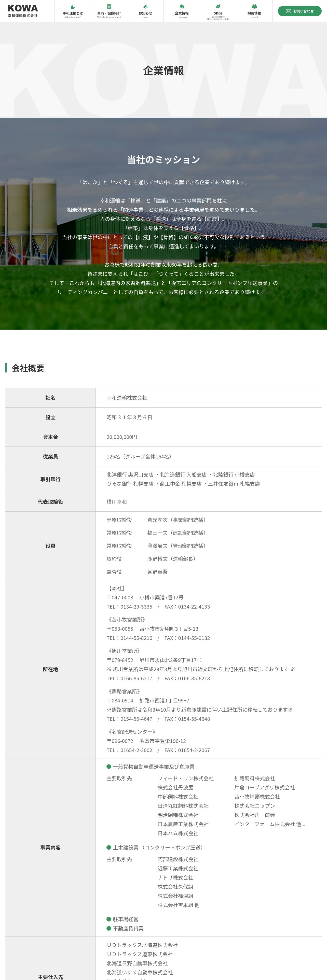Click the people icon above 採用情報

[x=254, y=6]
